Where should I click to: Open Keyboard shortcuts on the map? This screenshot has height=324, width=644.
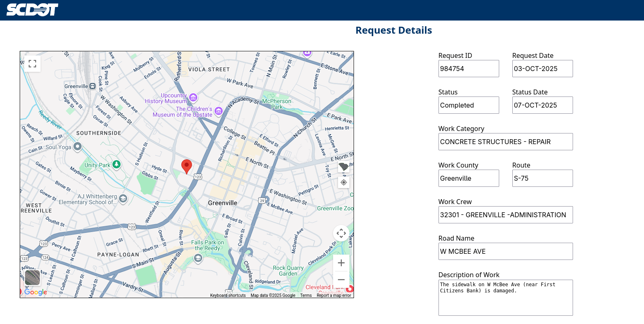[x=228, y=295]
